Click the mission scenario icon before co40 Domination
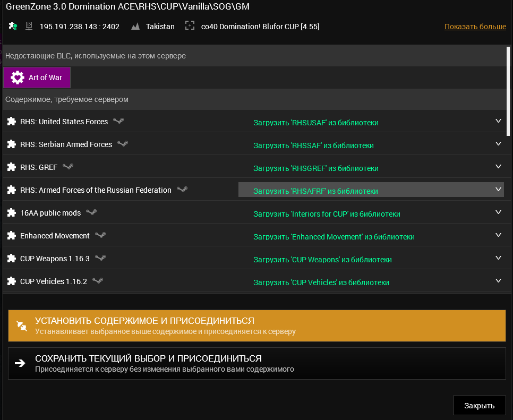Image resolution: width=513 pixels, height=420 pixels. pyautogui.click(x=190, y=25)
